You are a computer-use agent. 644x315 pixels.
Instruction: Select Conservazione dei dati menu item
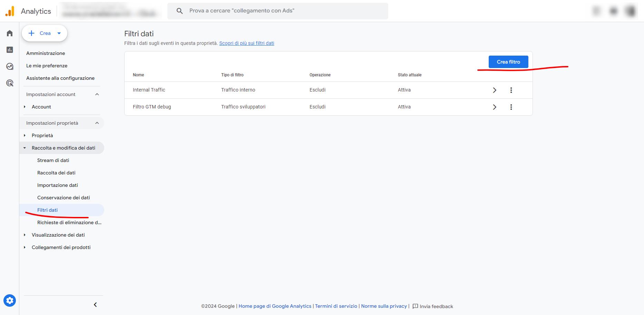64,198
